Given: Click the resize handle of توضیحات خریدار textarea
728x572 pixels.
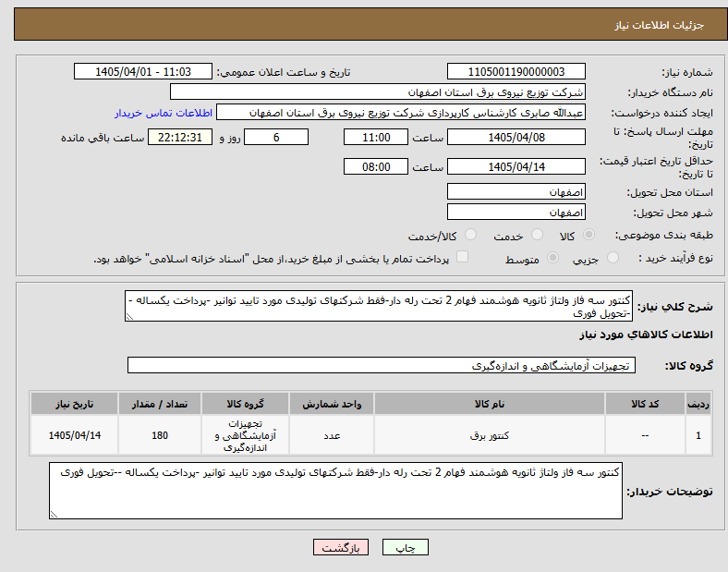Looking at the screenshot, I should click(x=54, y=515).
